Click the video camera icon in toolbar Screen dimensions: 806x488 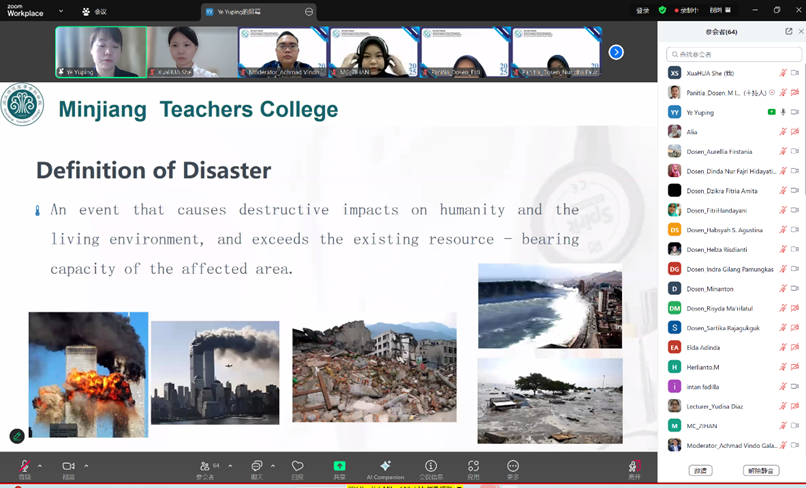point(68,466)
